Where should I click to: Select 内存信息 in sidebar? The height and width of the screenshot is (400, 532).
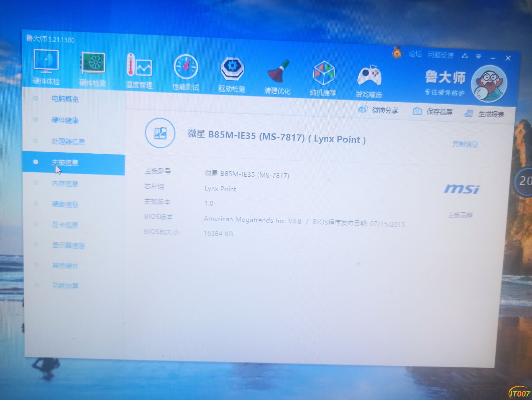pyautogui.click(x=65, y=183)
